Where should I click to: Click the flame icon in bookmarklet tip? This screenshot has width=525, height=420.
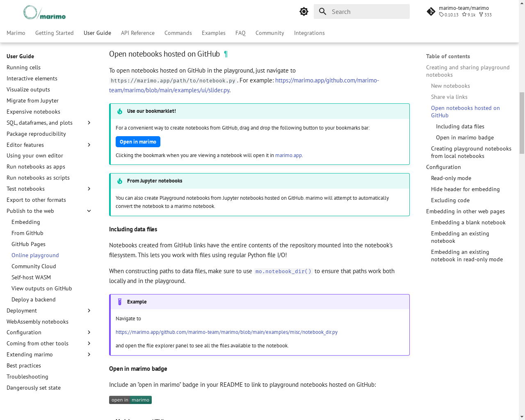click(120, 111)
